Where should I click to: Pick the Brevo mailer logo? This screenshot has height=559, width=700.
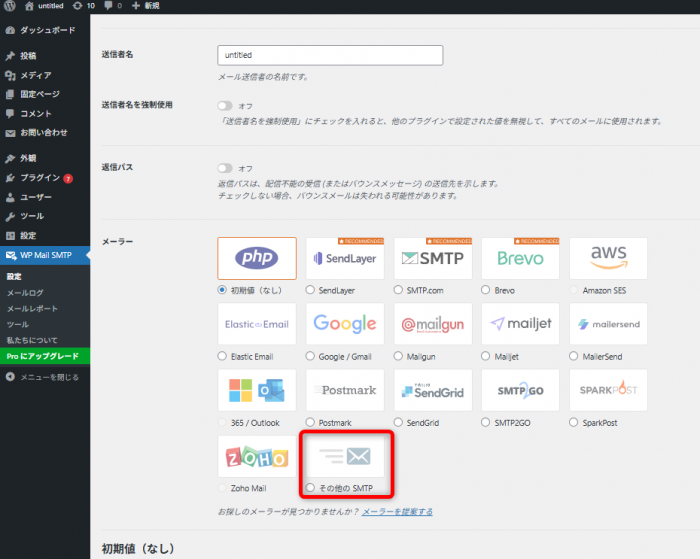tap(520, 258)
